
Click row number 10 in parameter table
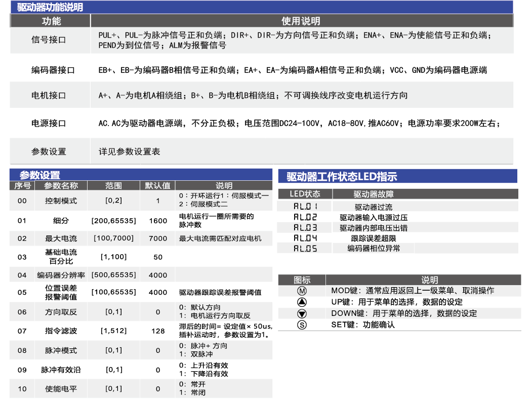pyautogui.click(x=22, y=389)
